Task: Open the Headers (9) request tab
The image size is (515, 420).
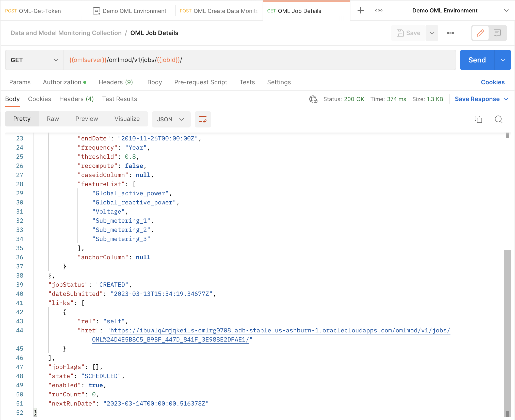Action: tap(116, 82)
